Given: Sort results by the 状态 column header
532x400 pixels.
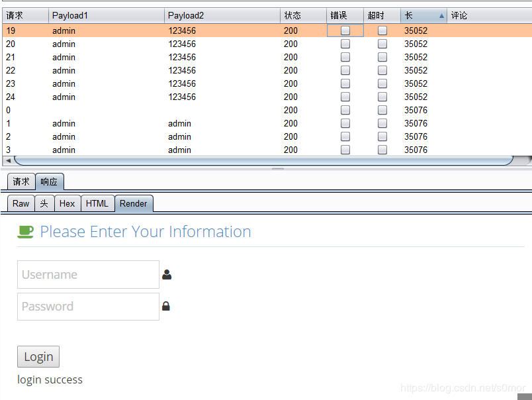Looking at the screenshot, I should pyautogui.click(x=303, y=16).
